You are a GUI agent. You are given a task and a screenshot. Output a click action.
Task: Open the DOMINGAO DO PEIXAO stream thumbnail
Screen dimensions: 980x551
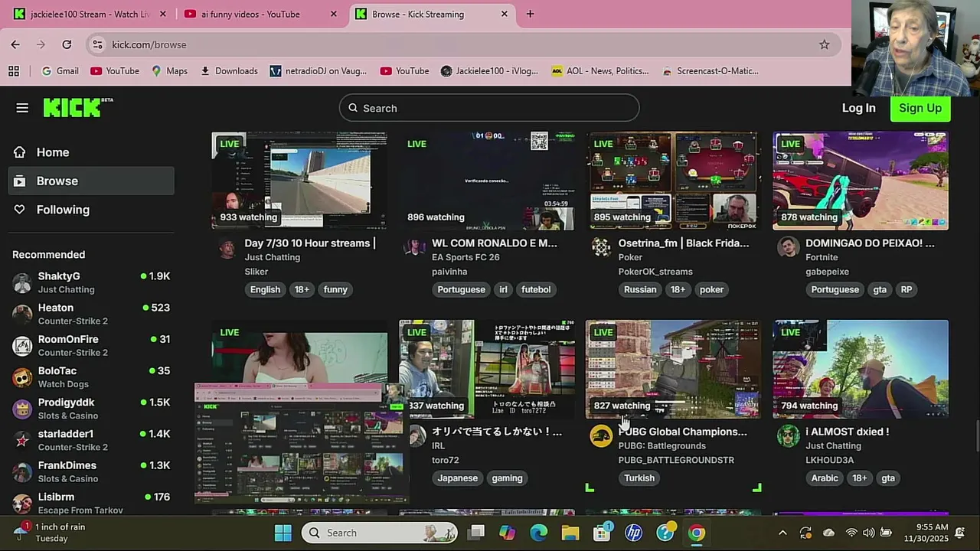[x=861, y=181]
